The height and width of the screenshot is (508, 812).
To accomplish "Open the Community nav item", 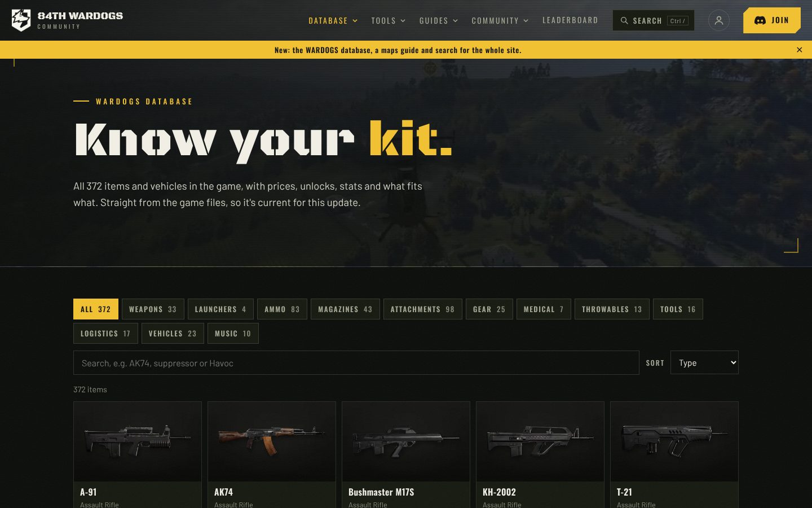I will point(495,21).
